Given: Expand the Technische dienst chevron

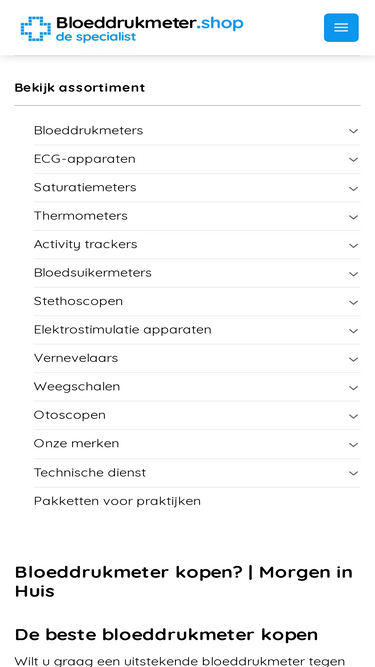Looking at the screenshot, I should point(353,473).
